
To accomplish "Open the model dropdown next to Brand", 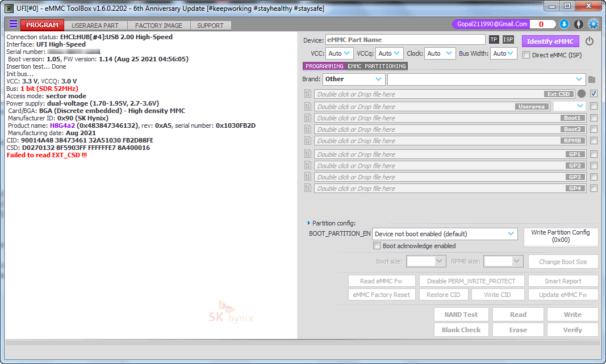I will [x=487, y=79].
